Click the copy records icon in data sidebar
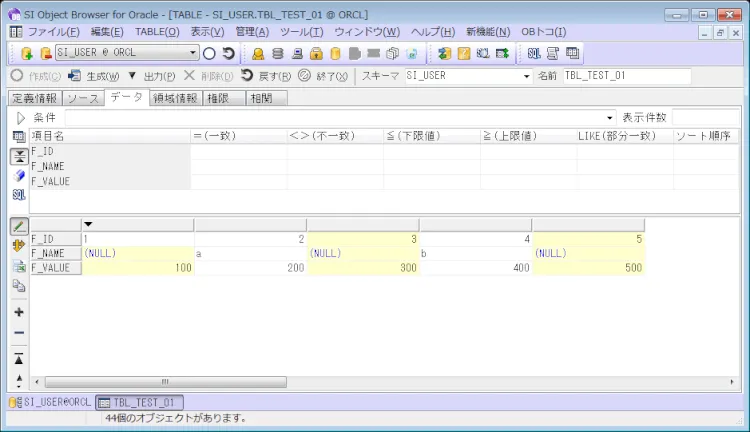 pos(19,286)
